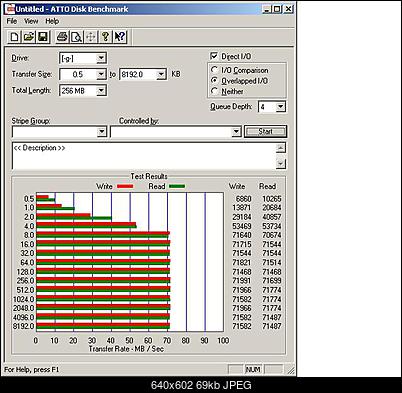Click the 128.0 transfer size label

25,272
